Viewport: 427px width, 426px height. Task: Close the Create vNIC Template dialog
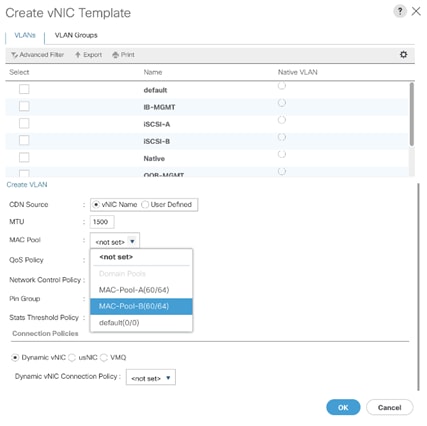pyautogui.click(x=416, y=11)
